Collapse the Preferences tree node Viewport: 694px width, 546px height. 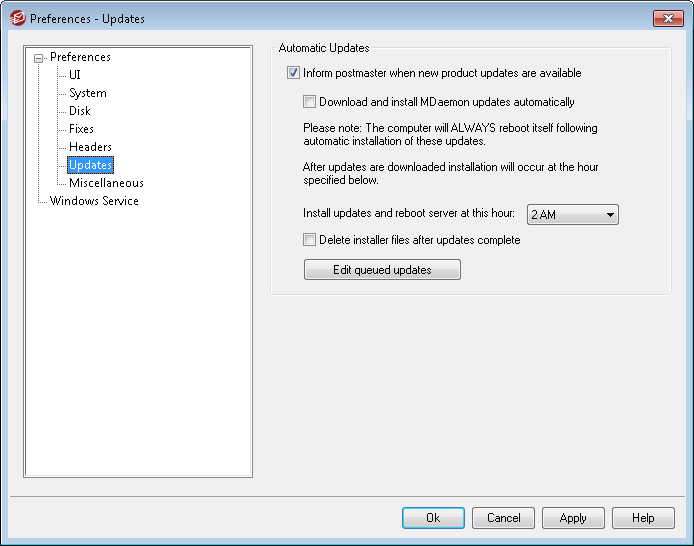pyautogui.click(x=39, y=58)
